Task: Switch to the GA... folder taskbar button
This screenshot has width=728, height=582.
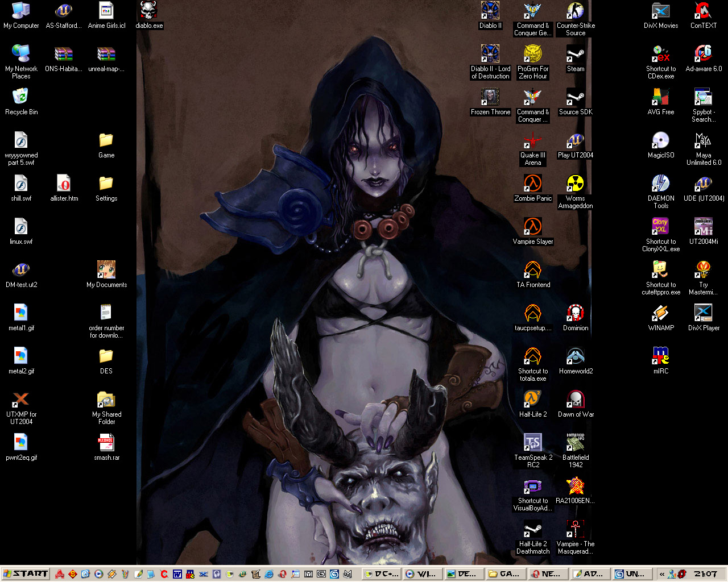Action: [506, 574]
